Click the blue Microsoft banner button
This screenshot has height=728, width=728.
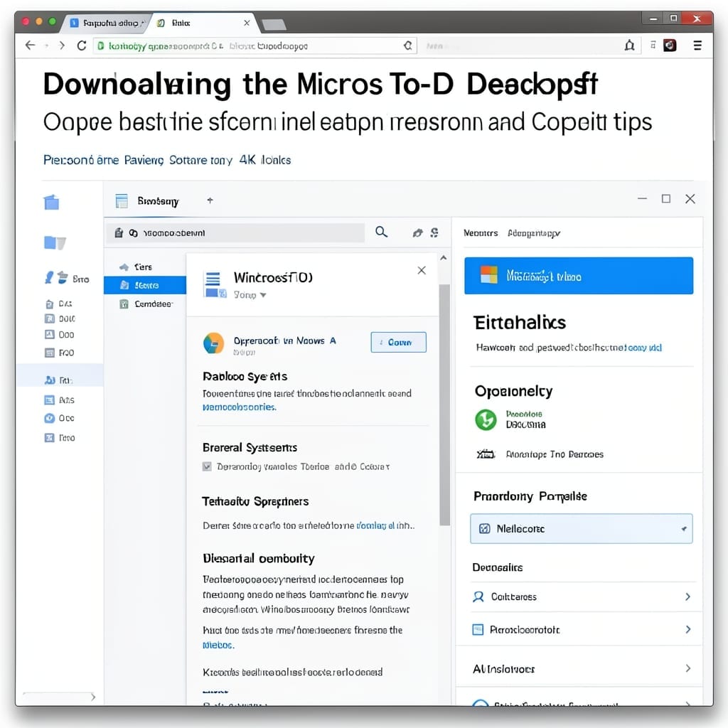pos(579,276)
